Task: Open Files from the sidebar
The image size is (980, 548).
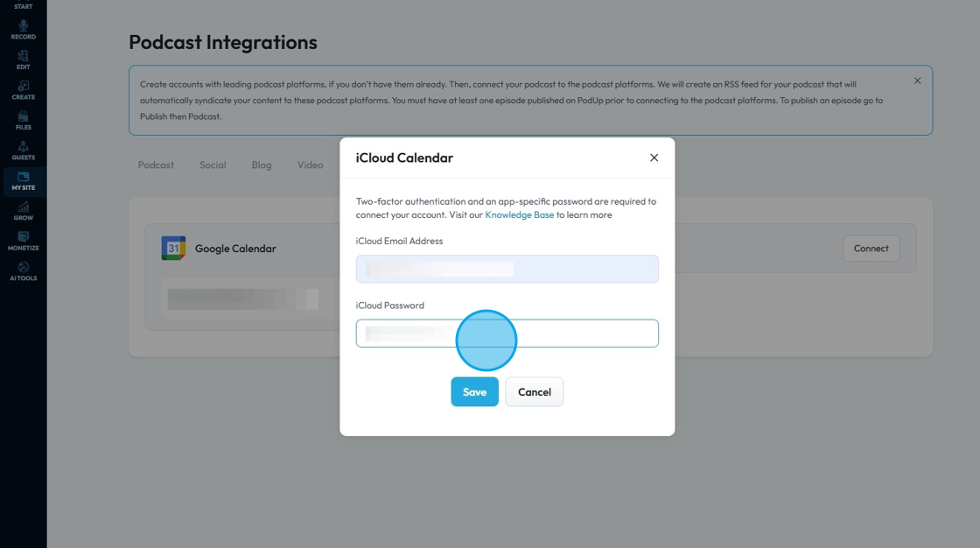Action: [x=24, y=120]
